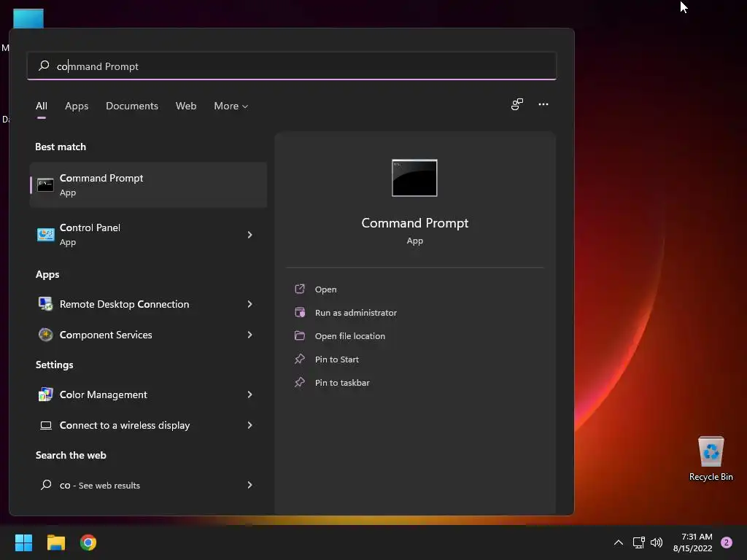The image size is (747, 560).
Task: Launch File Explorer from taskbar
Action: tap(55, 542)
